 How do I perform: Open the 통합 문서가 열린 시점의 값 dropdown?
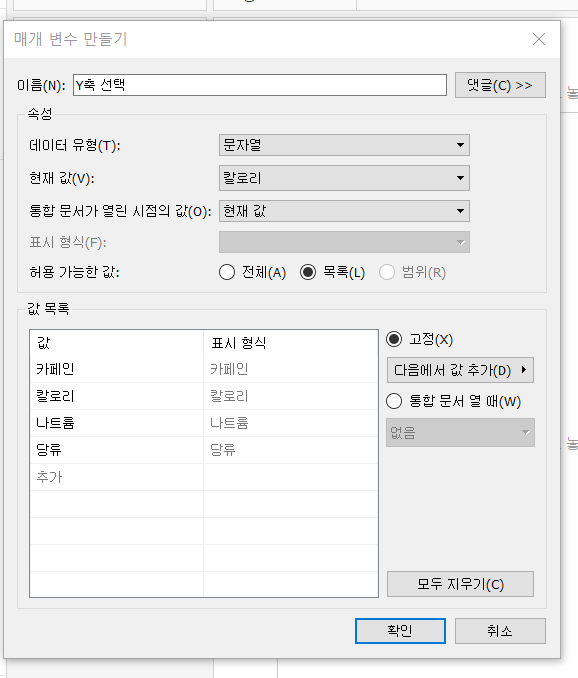pos(344,211)
